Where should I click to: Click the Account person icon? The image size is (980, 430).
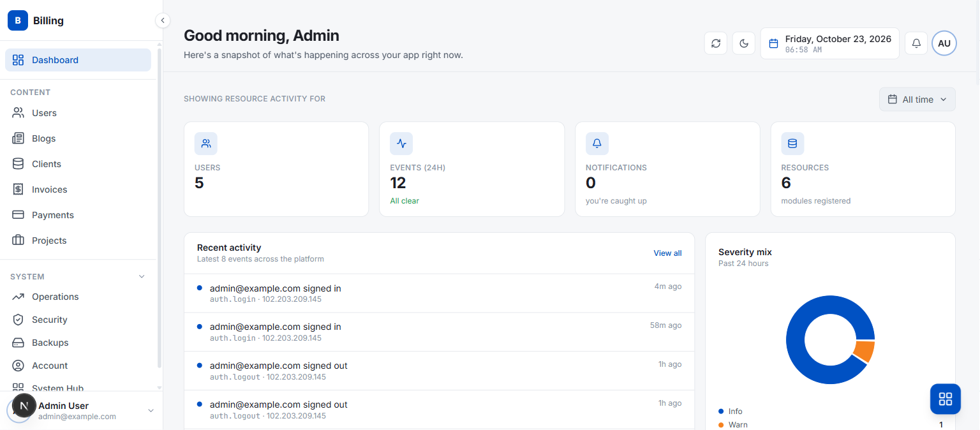click(19, 366)
